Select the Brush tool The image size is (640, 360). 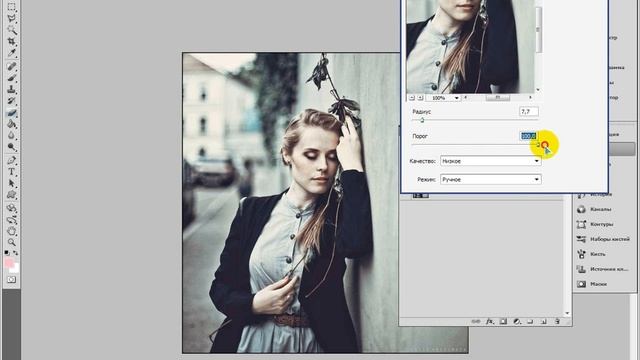[x=11, y=78]
